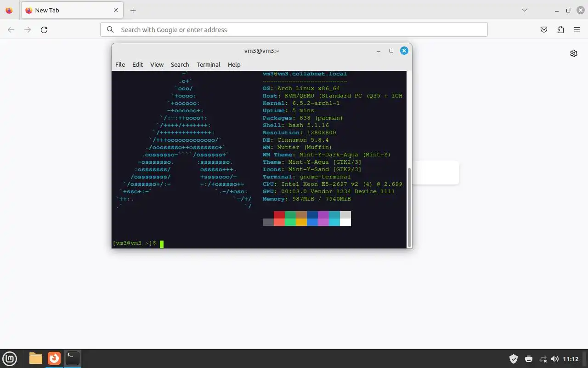Open the terminal View menu
This screenshot has height=368, width=588.
click(x=157, y=64)
